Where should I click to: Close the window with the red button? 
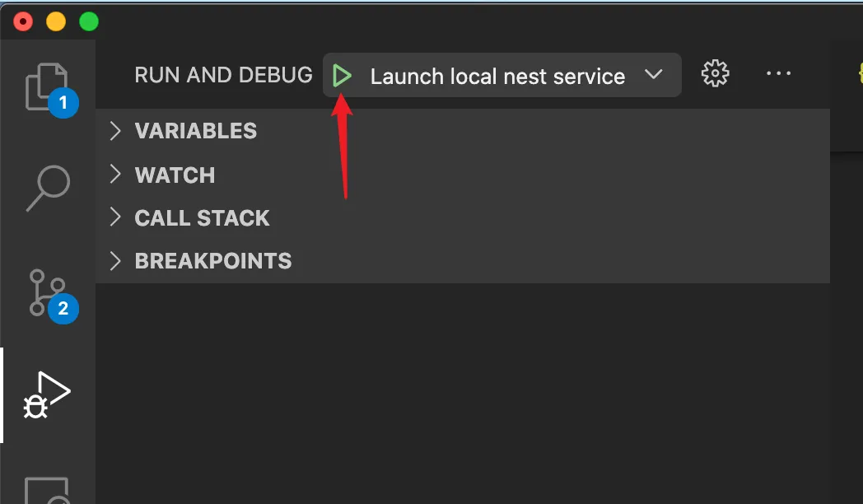tap(23, 21)
